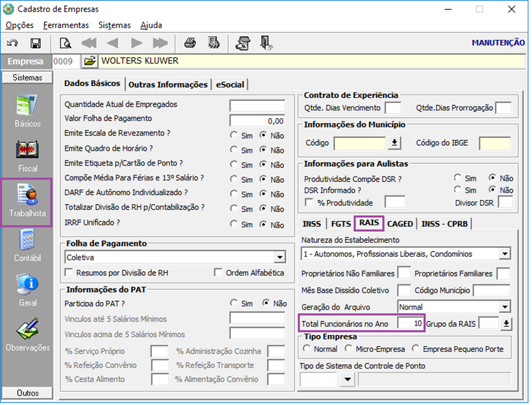532x405 pixels.
Task: Switch to INSS tab
Action: pyautogui.click(x=312, y=224)
